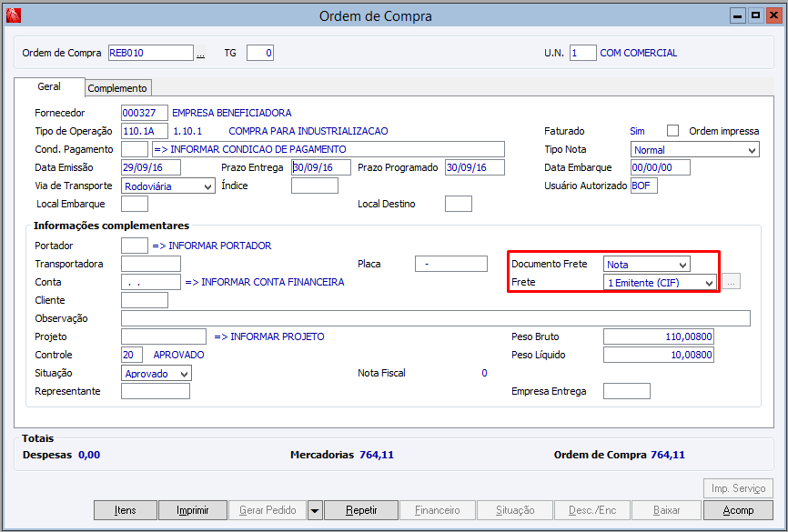
Task: Expand the Situação dropdown showing Aprovado
Action: pos(156,373)
